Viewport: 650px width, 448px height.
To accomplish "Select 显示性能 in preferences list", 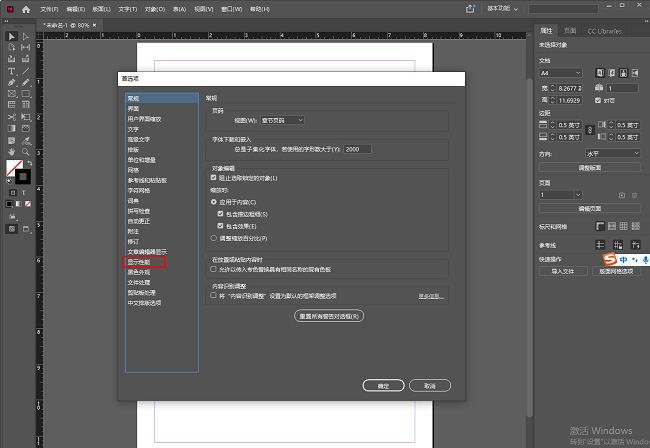I will pos(138,262).
